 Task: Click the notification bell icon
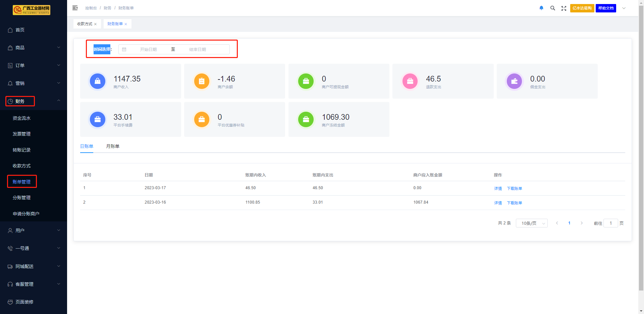pos(541,8)
